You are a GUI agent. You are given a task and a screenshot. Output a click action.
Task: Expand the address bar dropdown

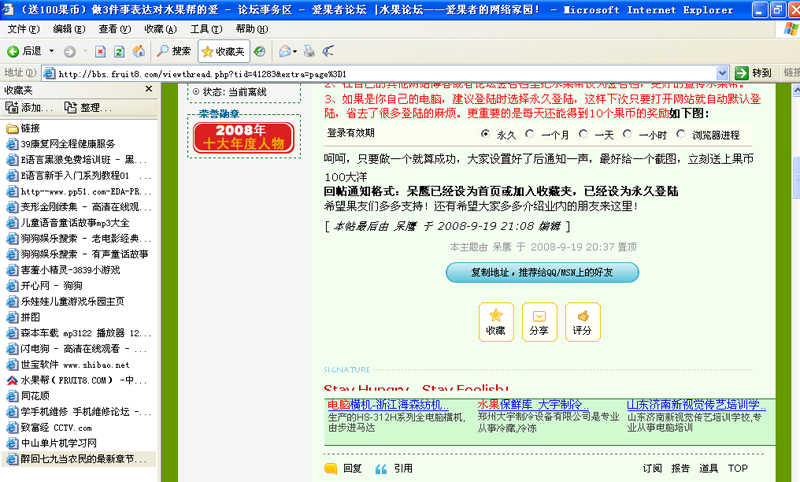tap(722, 73)
